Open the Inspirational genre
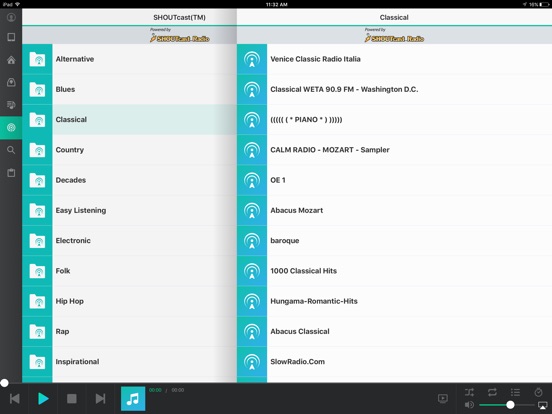The width and height of the screenshot is (552, 414). [129, 362]
